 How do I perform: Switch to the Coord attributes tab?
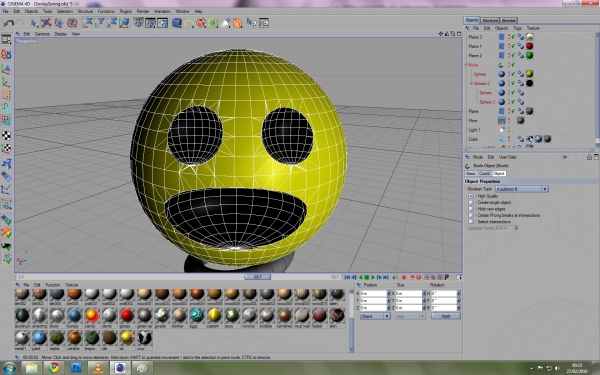pyautogui.click(x=484, y=173)
